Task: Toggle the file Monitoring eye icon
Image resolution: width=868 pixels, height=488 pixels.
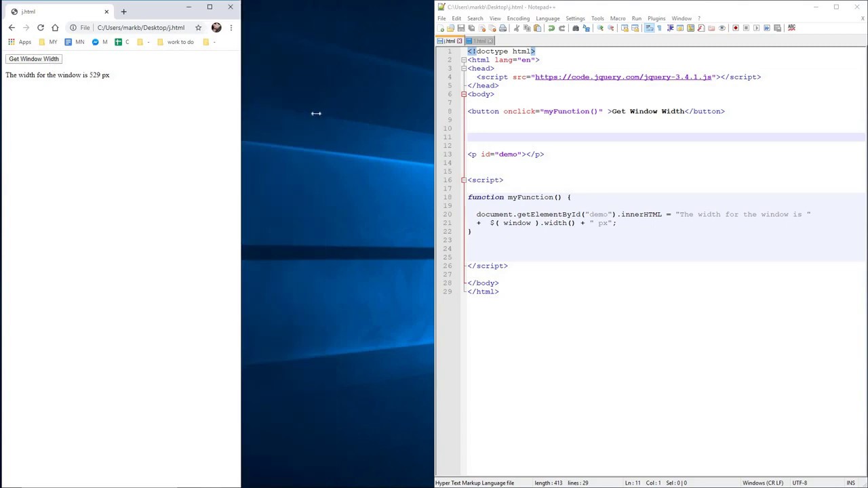Action: [x=722, y=28]
